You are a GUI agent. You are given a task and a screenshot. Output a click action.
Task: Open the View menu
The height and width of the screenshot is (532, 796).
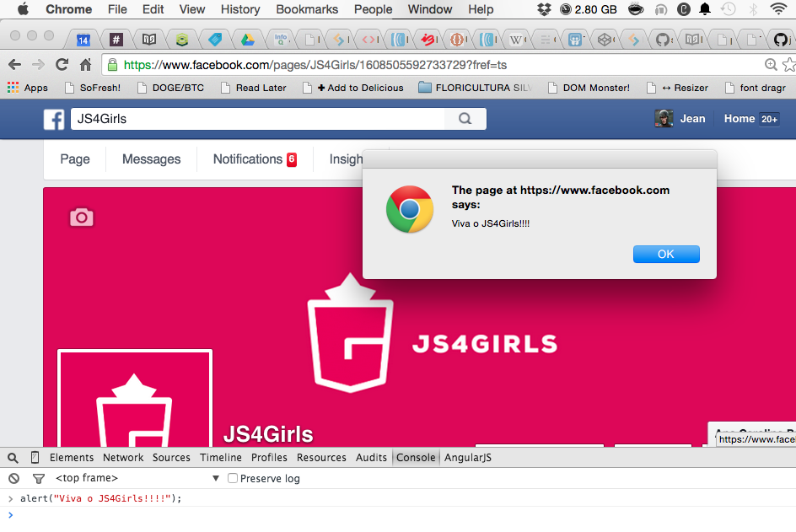[x=192, y=9]
